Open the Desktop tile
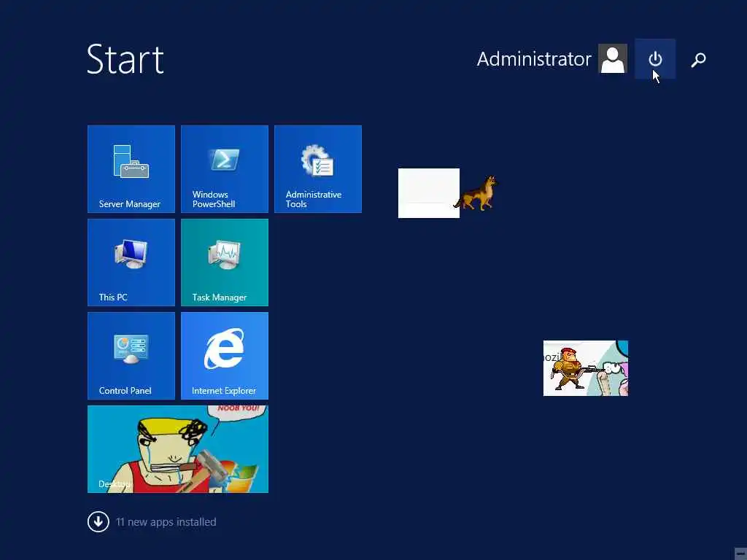 point(178,449)
